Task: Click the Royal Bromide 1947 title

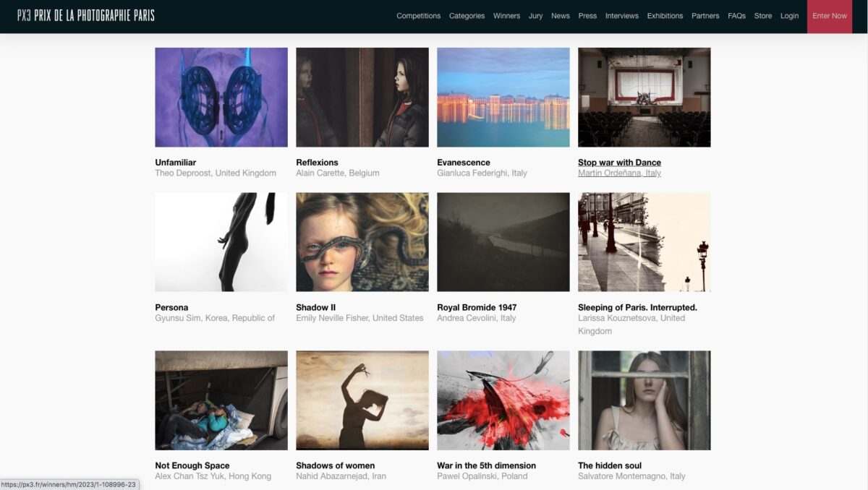Action: pyautogui.click(x=477, y=307)
